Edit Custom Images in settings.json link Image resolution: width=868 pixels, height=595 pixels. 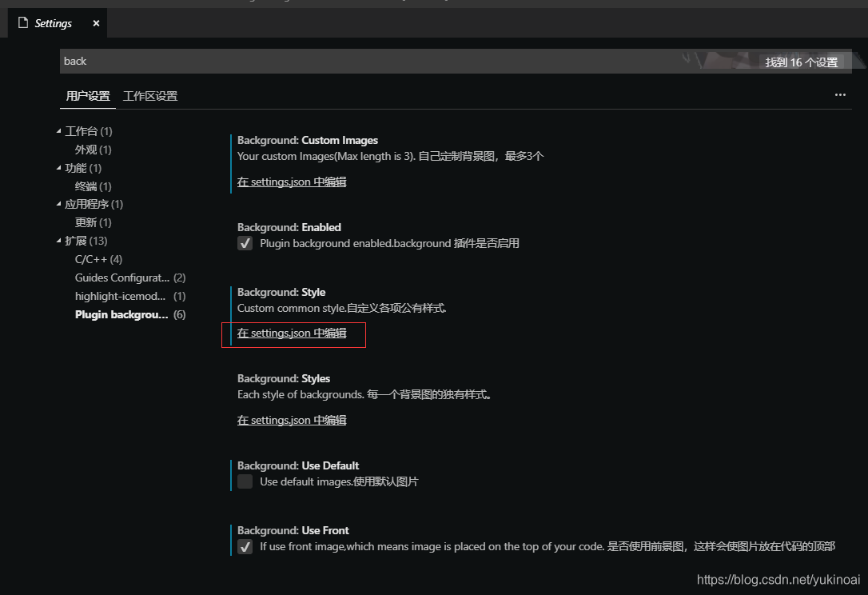point(292,182)
